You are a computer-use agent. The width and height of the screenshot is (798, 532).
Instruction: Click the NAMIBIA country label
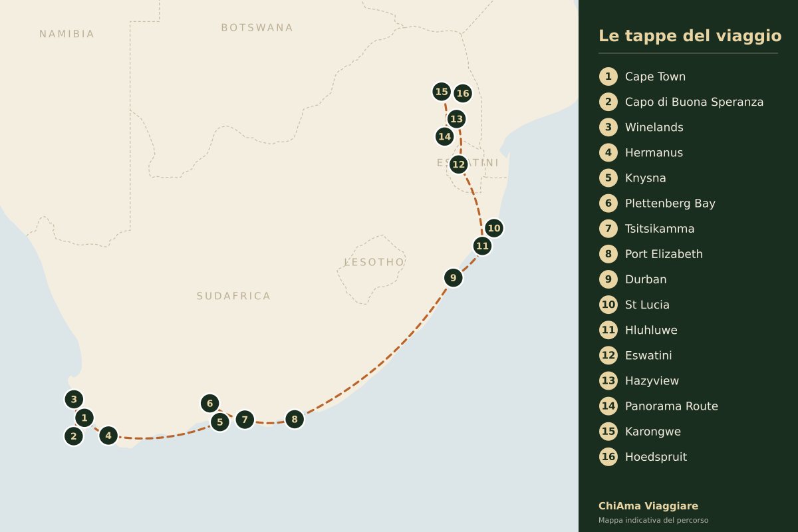[66, 34]
